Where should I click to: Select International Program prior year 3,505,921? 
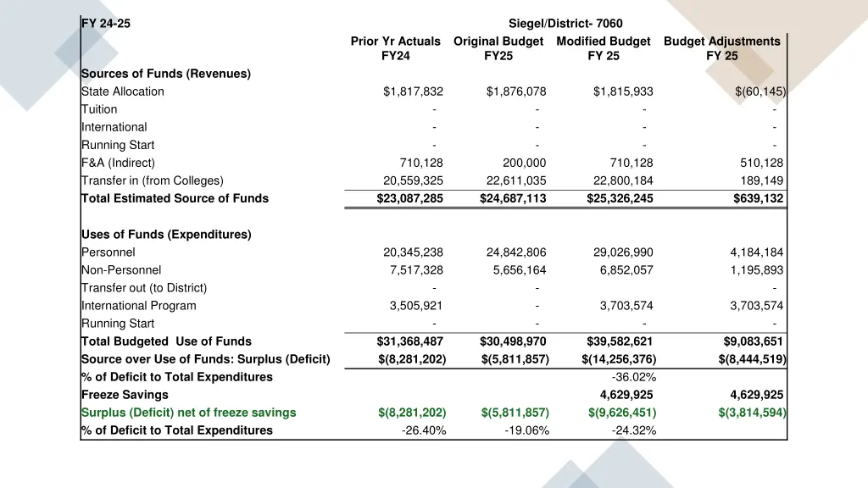(416, 305)
